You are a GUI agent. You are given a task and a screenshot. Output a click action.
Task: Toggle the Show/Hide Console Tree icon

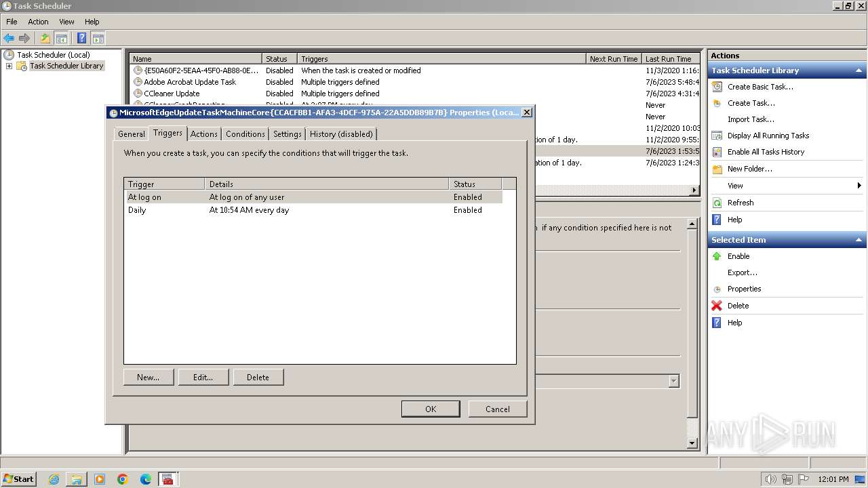(x=61, y=38)
